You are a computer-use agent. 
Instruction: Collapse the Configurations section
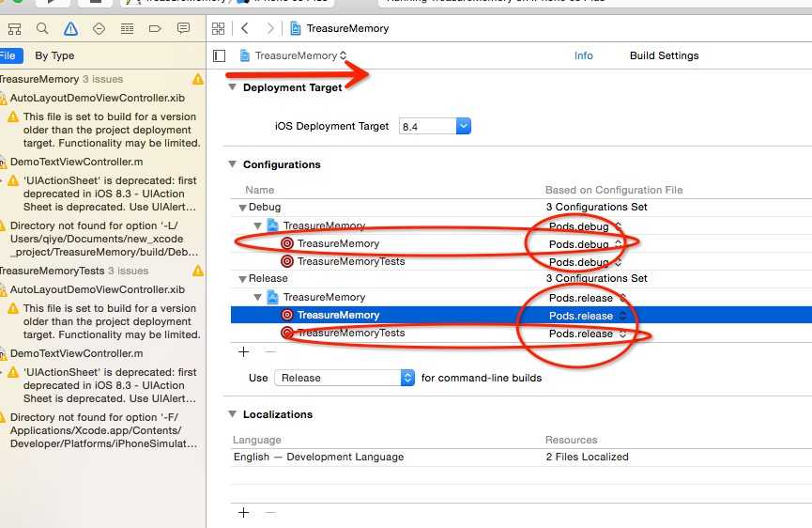click(232, 164)
